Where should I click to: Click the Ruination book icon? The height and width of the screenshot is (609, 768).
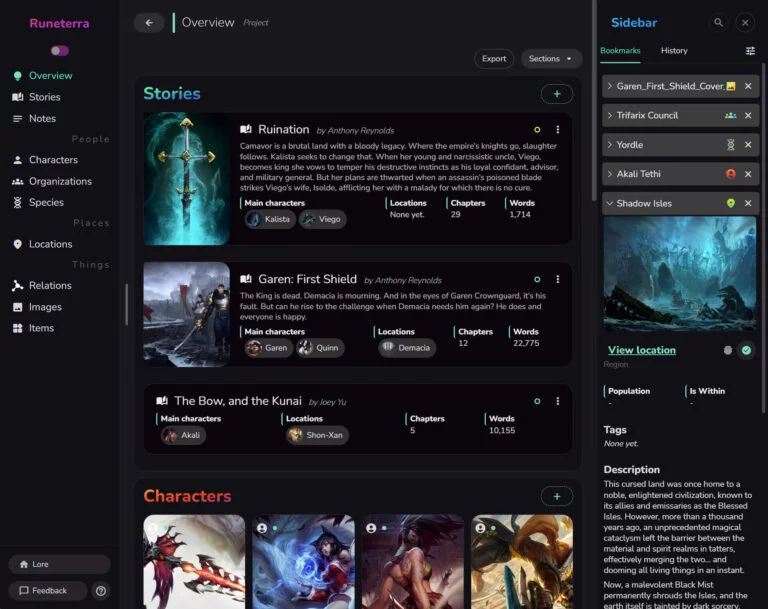[x=246, y=129]
